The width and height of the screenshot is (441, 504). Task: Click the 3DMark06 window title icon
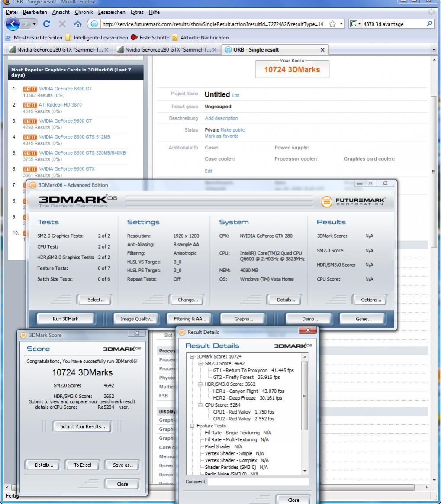pyautogui.click(x=32, y=185)
